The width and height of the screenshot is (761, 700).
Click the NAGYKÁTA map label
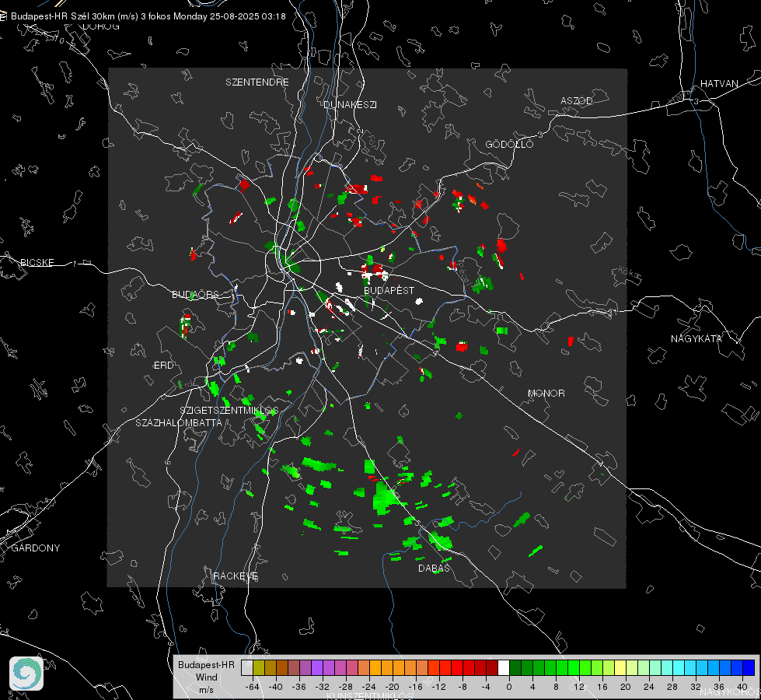click(x=696, y=339)
